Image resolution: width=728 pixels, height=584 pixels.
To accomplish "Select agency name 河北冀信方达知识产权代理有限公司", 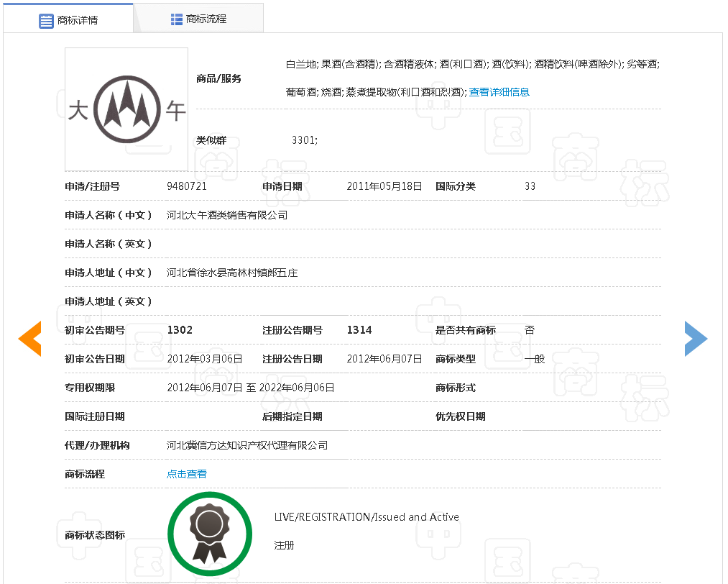I will [x=247, y=445].
